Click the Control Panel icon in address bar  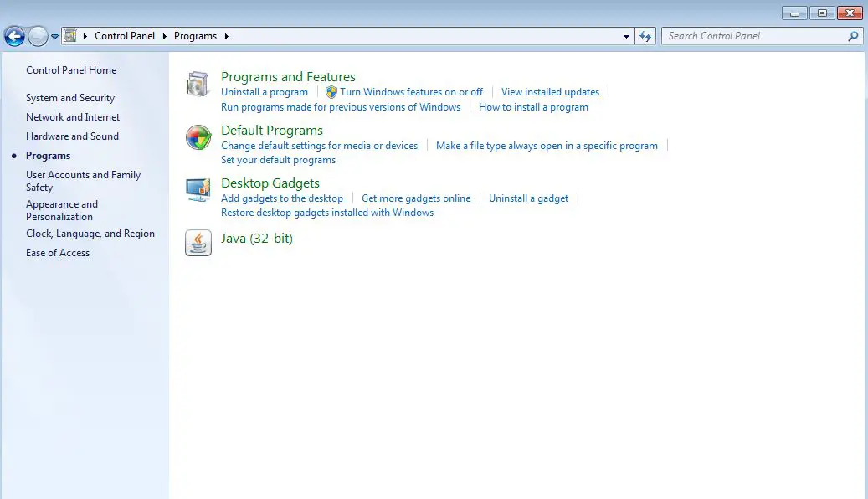click(70, 36)
